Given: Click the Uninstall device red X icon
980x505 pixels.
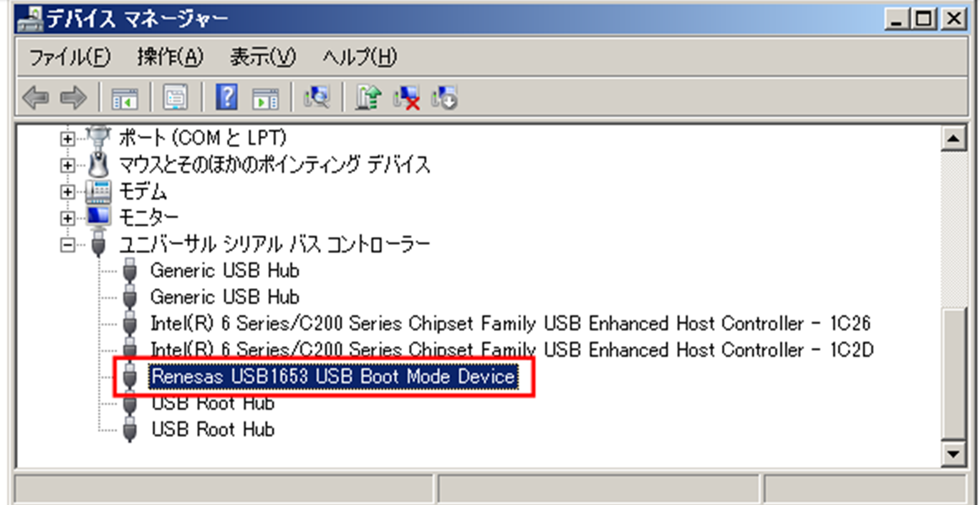Looking at the screenshot, I should [406, 98].
